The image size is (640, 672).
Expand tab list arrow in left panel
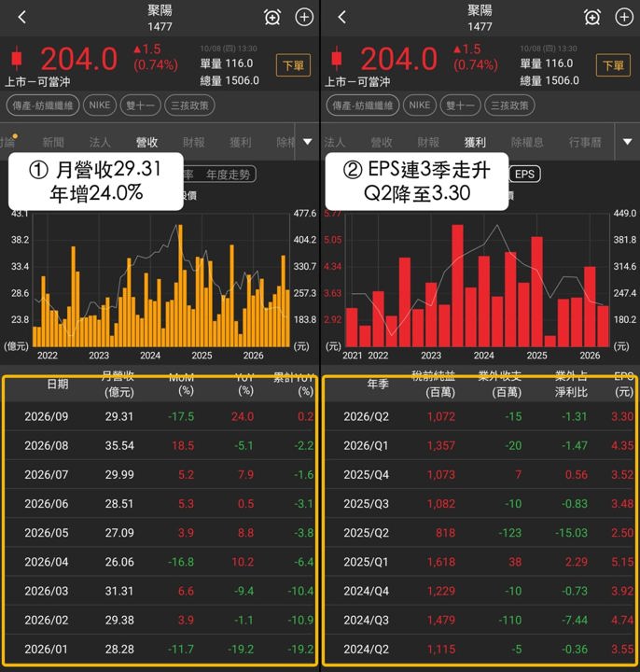point(308,142)
